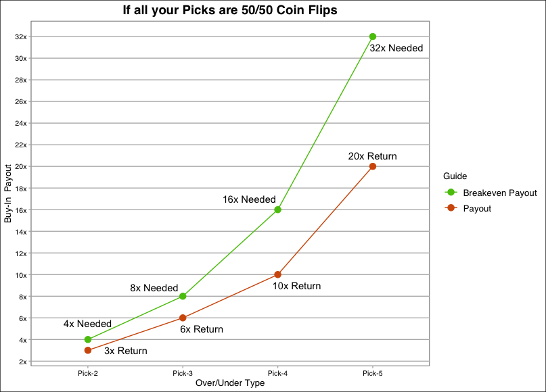This screenshot has height=392, width=546.
Task: Click the orange Payout legend marker
Action: 451,209
